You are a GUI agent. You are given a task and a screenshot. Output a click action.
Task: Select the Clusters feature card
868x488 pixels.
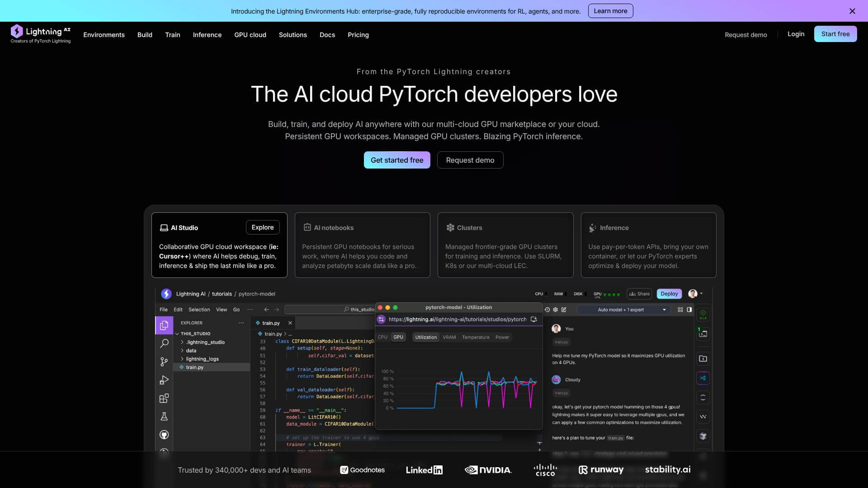(x=505, y=245)
